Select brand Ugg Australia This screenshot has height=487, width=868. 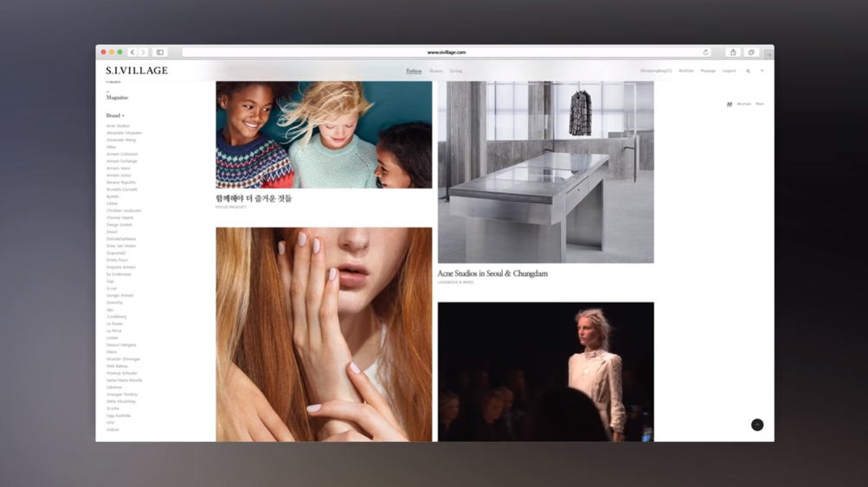[x=119, y=415]
